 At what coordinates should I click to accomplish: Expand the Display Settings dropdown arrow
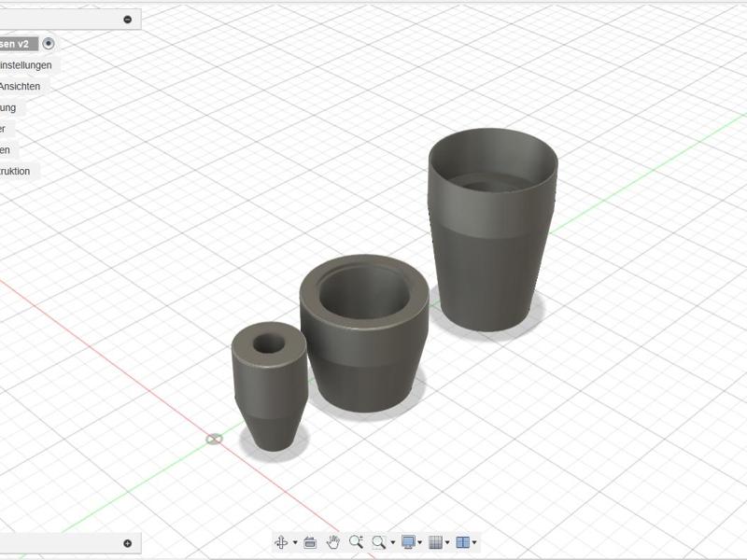[x=421, y=542]
